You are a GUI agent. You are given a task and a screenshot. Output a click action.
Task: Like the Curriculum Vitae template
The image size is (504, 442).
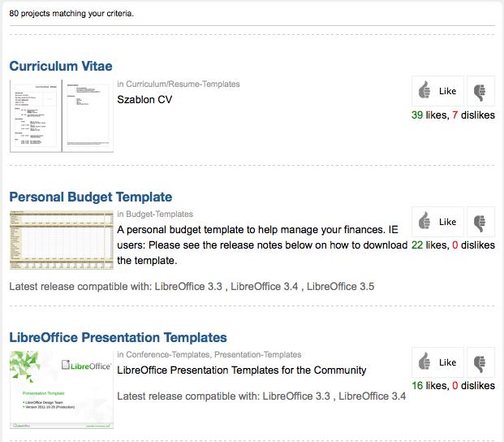tap(437, 91)
